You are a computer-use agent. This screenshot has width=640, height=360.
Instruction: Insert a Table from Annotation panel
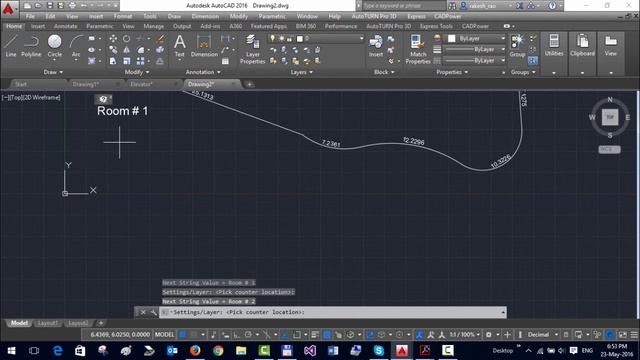click(x=225, y=61)
